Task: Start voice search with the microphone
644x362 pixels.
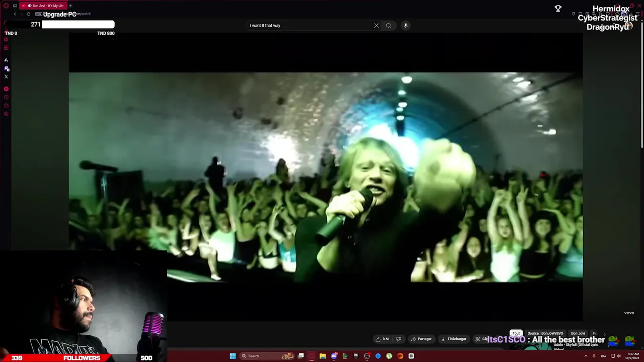Action: point(406,26)
